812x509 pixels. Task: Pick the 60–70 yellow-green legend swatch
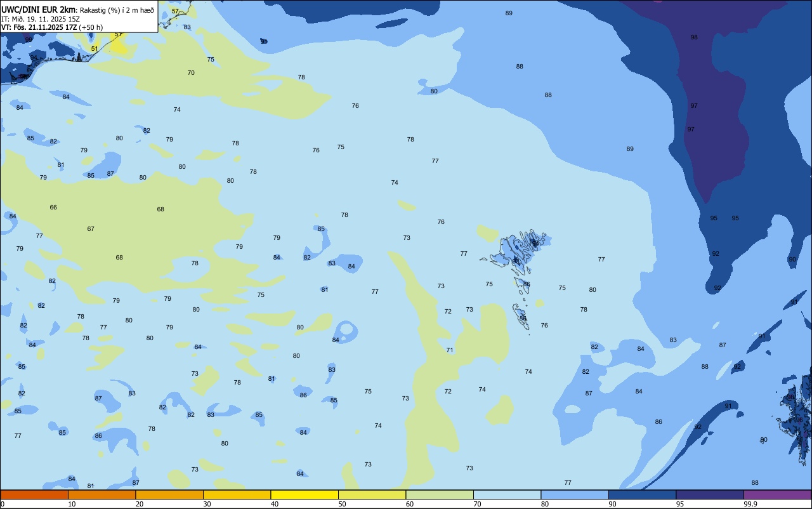coord(440,494)
